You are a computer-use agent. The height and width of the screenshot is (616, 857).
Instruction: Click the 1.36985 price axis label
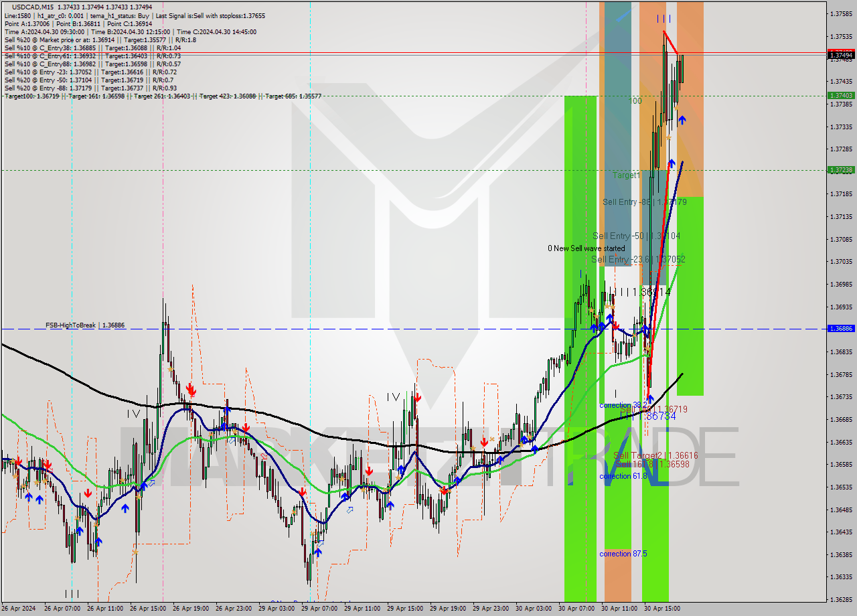(x=841, y=284)
